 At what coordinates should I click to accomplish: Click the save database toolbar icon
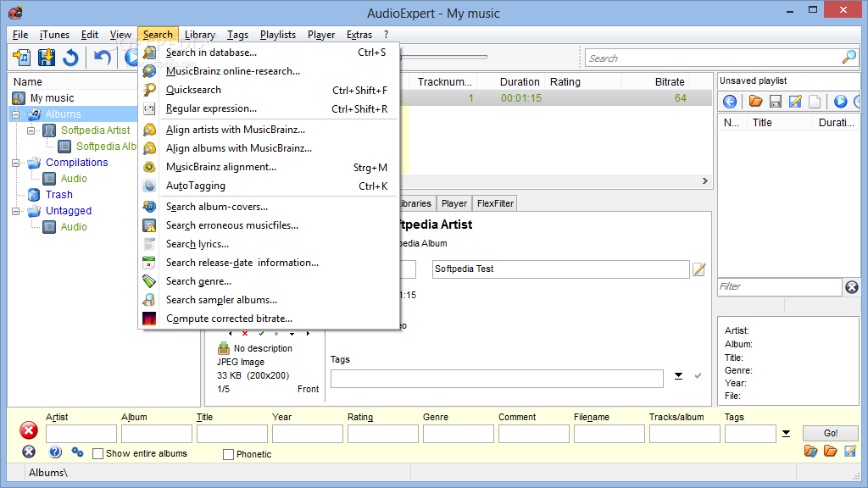47,58
